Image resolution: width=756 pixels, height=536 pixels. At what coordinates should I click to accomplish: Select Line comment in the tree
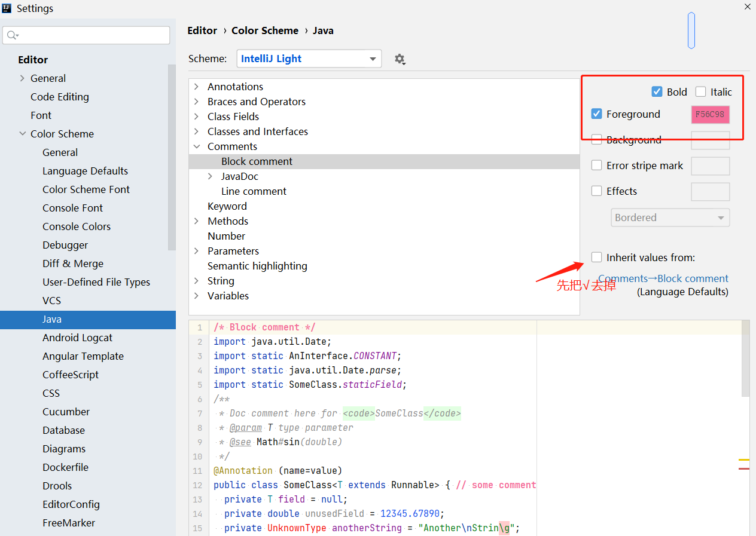[x=254, y=191]
